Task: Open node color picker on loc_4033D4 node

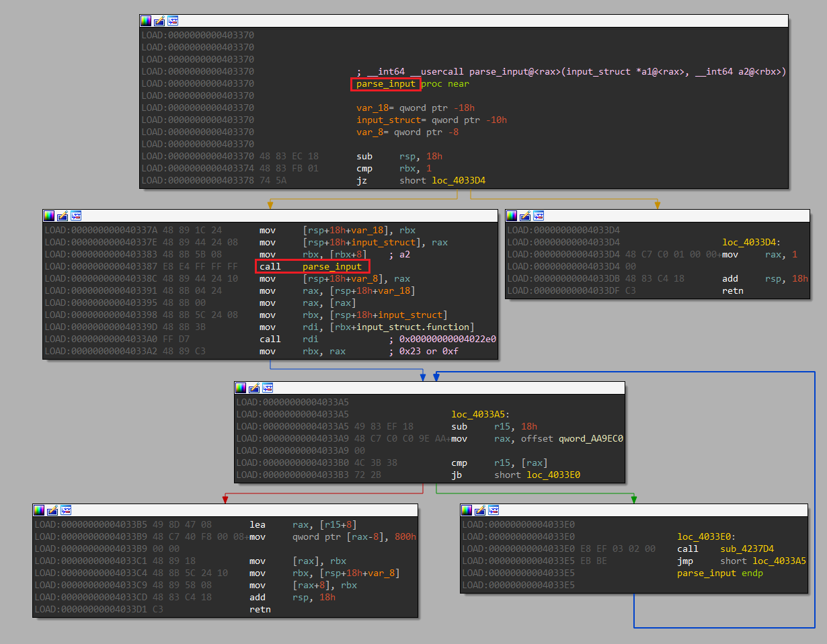Action: pyautogui.click(x=512, y=216)
